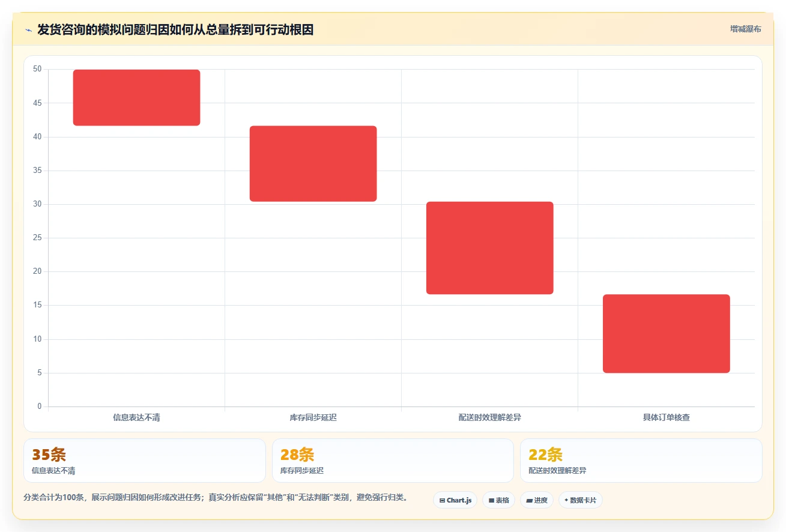This screenshot has width=786, height=532.
Task: Click the 增减瀑布 label in header
Action: click(745, 29)
